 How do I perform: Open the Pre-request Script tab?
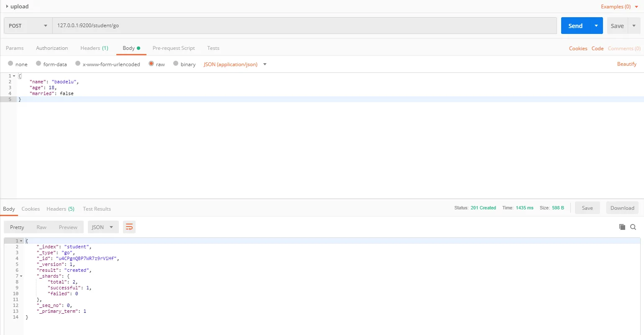coord(174,48)
